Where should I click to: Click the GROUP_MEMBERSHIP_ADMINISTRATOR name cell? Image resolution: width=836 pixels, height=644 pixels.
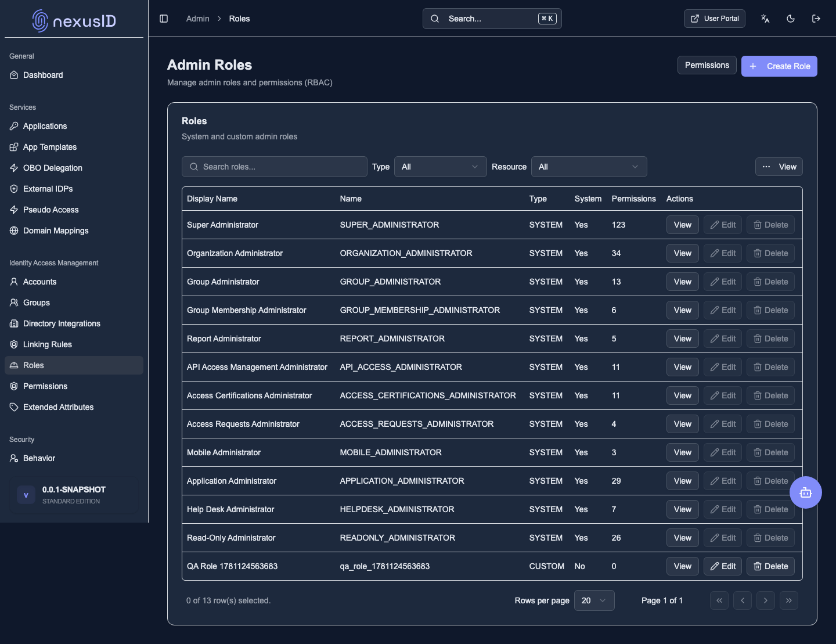click(x=420, y=310)
